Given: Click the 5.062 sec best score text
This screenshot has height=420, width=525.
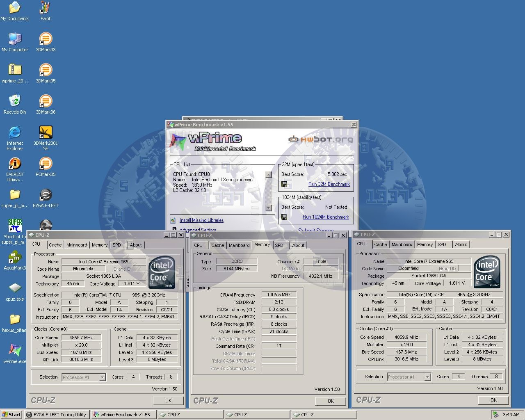Looking at the screenshot, I should [x=337, y=174].
